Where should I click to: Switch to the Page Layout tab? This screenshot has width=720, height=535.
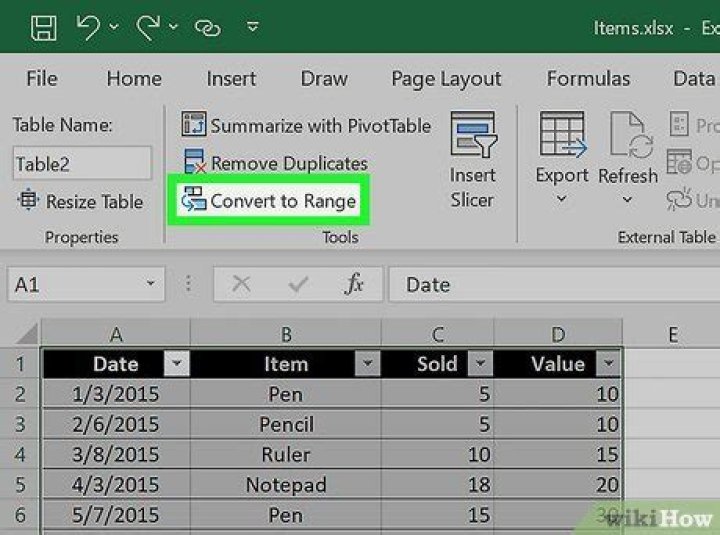click(x=446, y=79)
